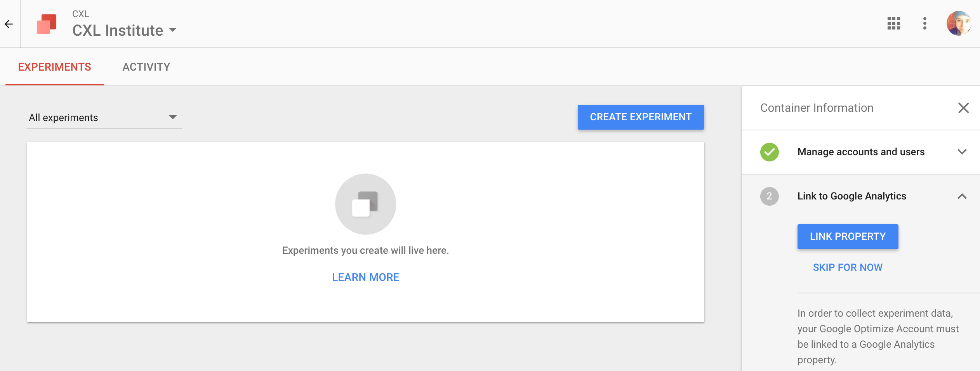This screenshot has height=371, width=980.
Task: Switch to the Experiments tab
Action: 55,67
